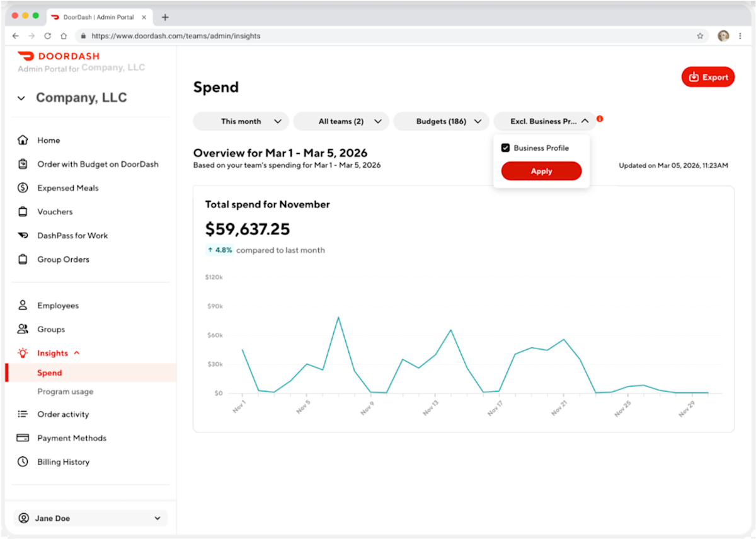The image size is (756, 539).
Task: Click the browser back arrow
Action: tap(16, 36)
